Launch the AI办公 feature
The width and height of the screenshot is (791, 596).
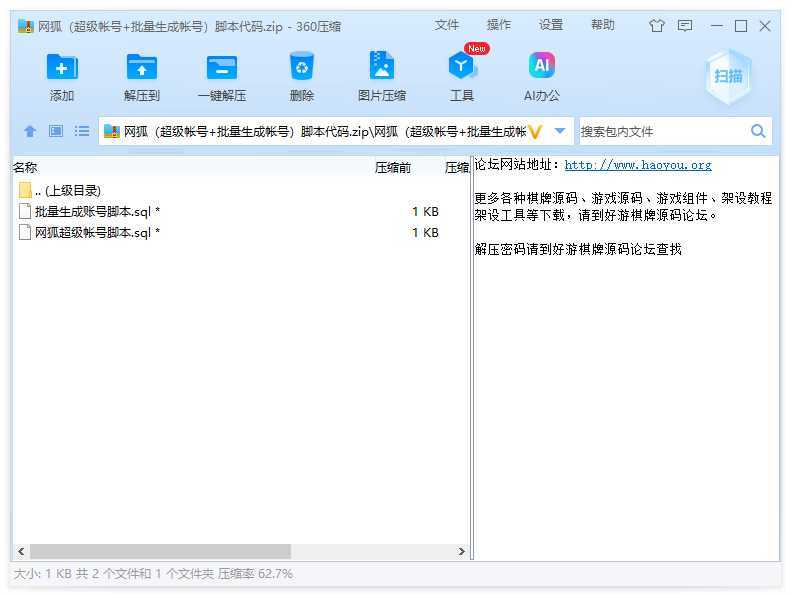click(542, 68)
